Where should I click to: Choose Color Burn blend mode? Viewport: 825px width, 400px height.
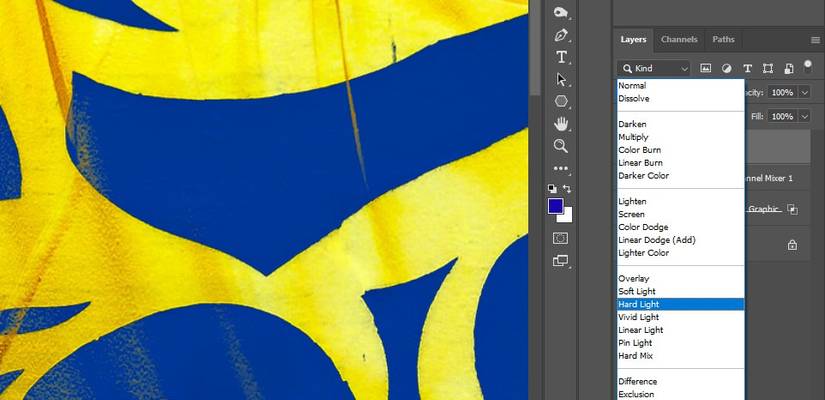[681, 150]
